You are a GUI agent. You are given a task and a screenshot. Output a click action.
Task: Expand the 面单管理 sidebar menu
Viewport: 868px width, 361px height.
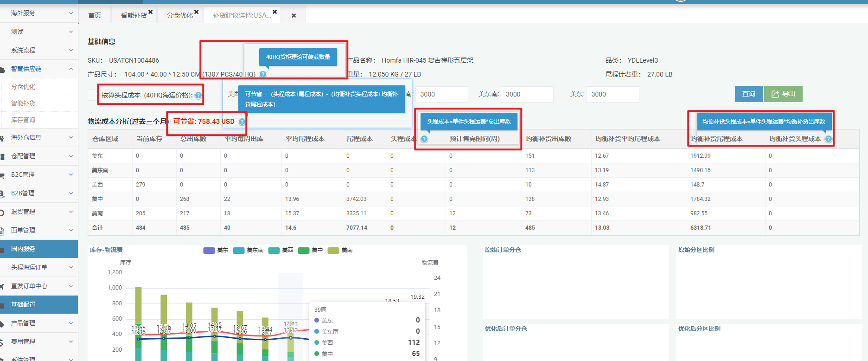coord(39,230)
